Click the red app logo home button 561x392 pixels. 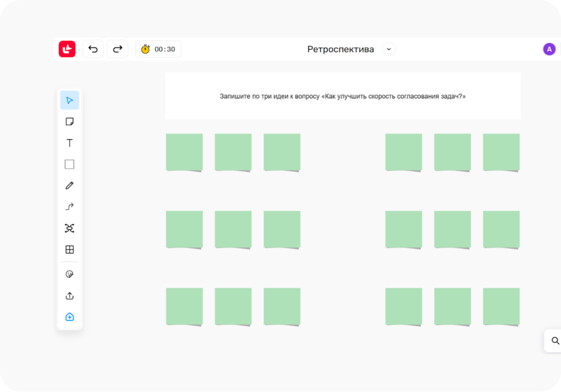point(67,49)
